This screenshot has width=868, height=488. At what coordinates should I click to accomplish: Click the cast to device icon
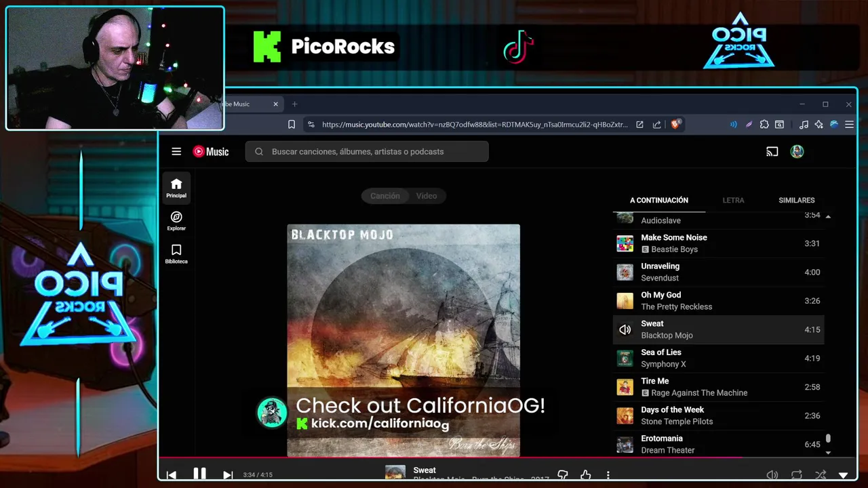click(x=772, y=152)
